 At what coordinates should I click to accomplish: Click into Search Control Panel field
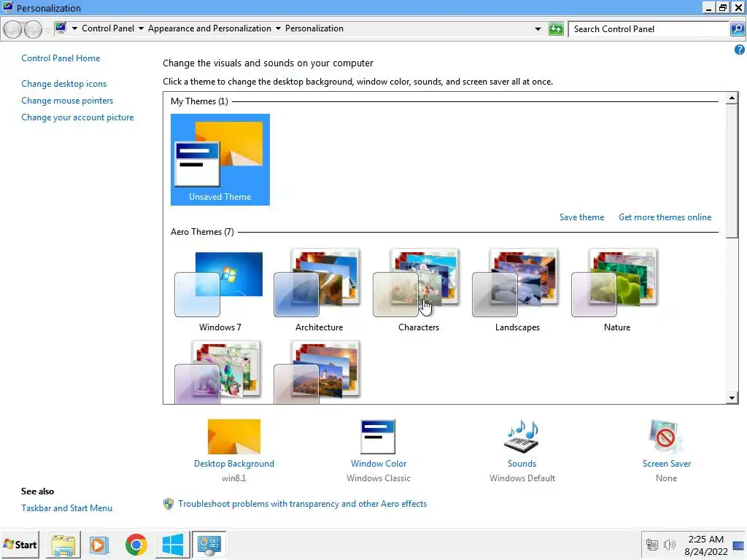649,29
